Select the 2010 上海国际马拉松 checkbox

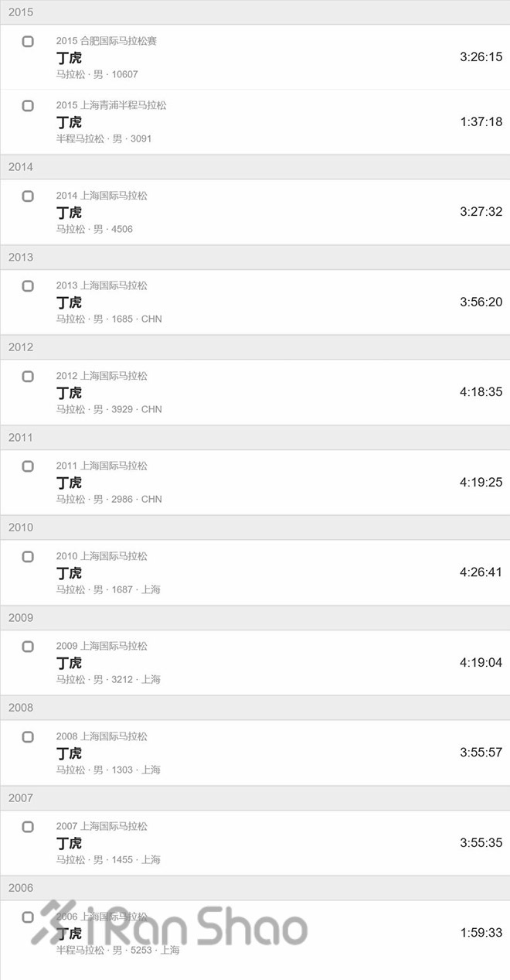28,556
